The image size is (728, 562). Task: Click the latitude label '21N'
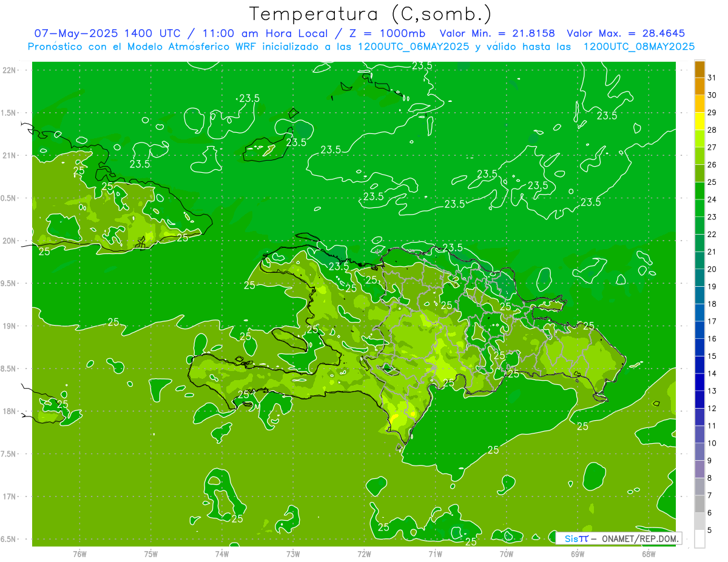point(8,155)
